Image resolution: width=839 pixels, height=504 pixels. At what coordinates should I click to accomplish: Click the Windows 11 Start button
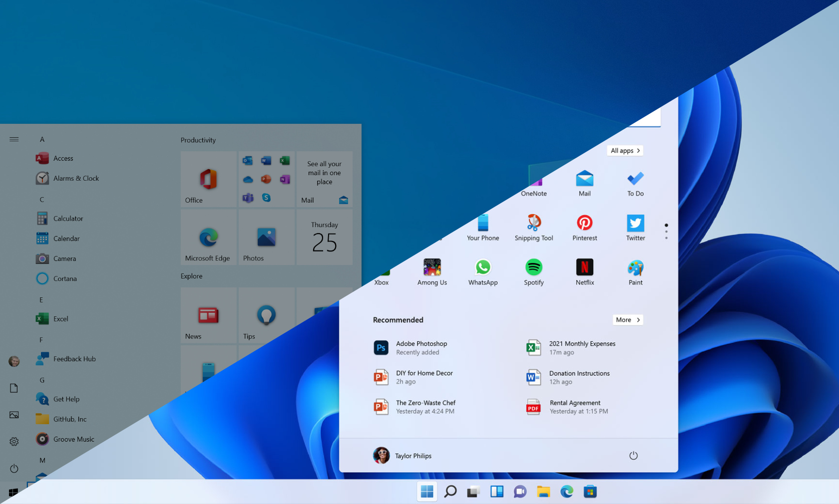(x=427, y=492)
